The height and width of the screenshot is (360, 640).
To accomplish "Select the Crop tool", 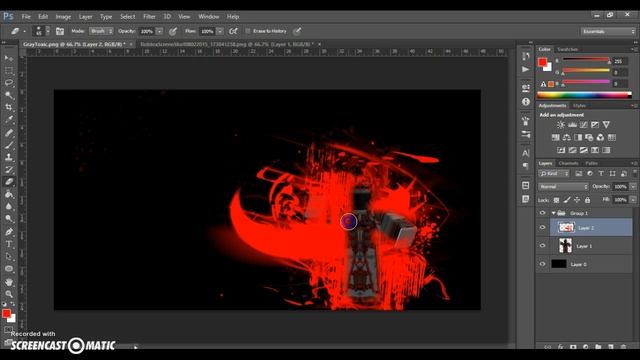I will point(9,108).
